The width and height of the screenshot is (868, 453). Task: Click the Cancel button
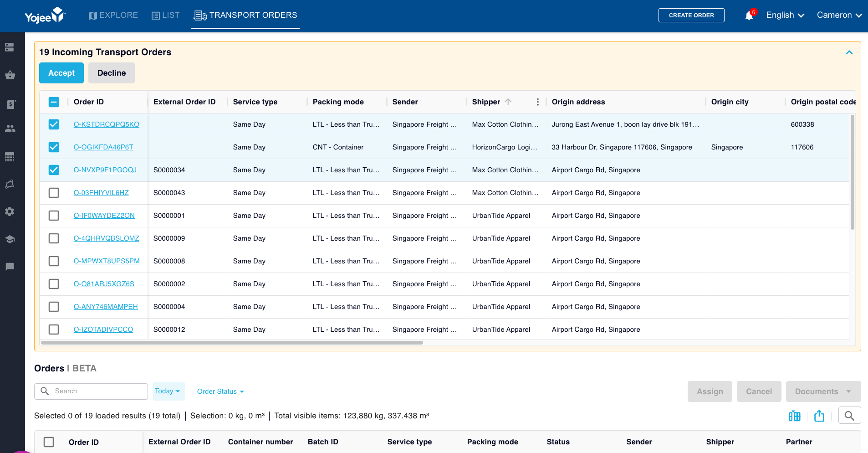[x=759, y=391]
